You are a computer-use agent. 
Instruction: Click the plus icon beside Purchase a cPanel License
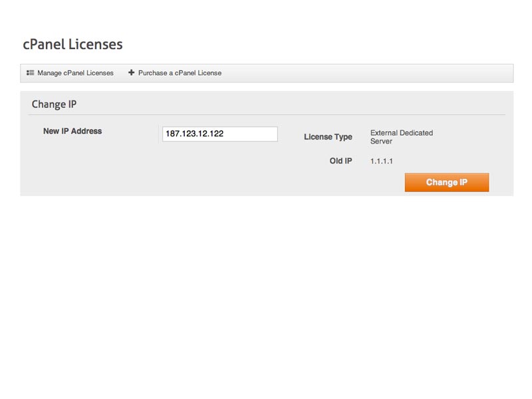coord(131,72)
